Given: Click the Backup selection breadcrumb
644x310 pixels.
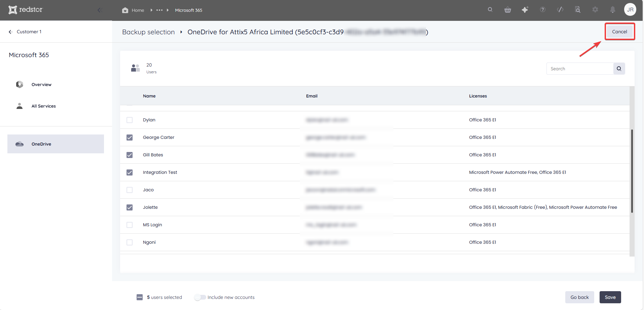Looking at the screenshot, I should point(148,32).
